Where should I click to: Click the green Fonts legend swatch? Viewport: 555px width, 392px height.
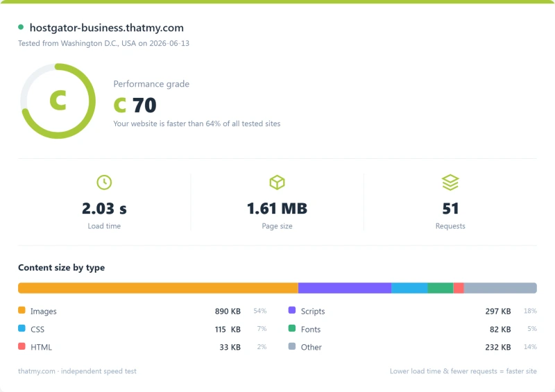click(x=292, y=328)
